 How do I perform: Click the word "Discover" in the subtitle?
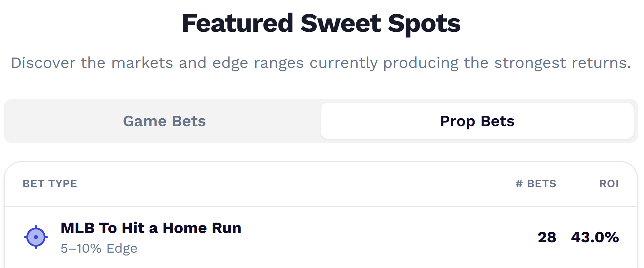tap(43, 63)
